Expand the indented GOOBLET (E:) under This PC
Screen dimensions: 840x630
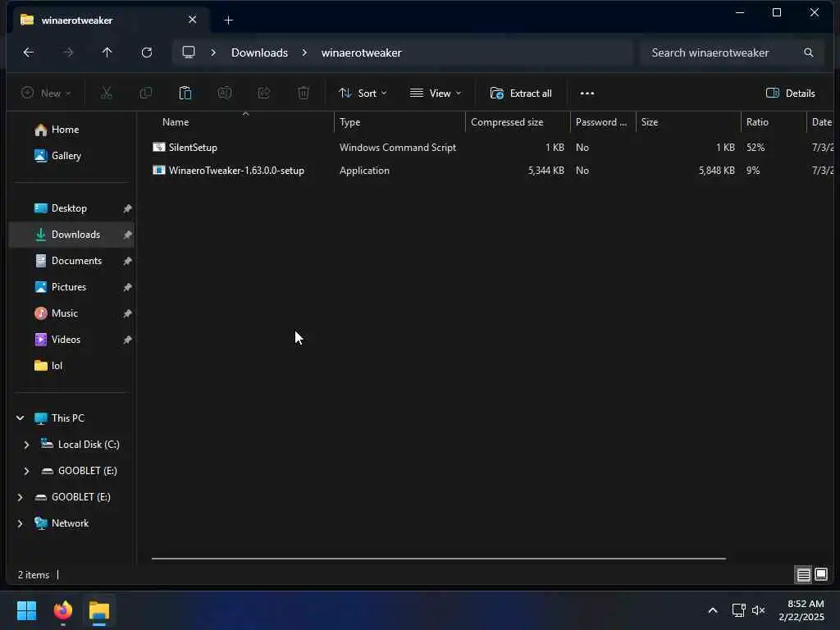(26, 471)
